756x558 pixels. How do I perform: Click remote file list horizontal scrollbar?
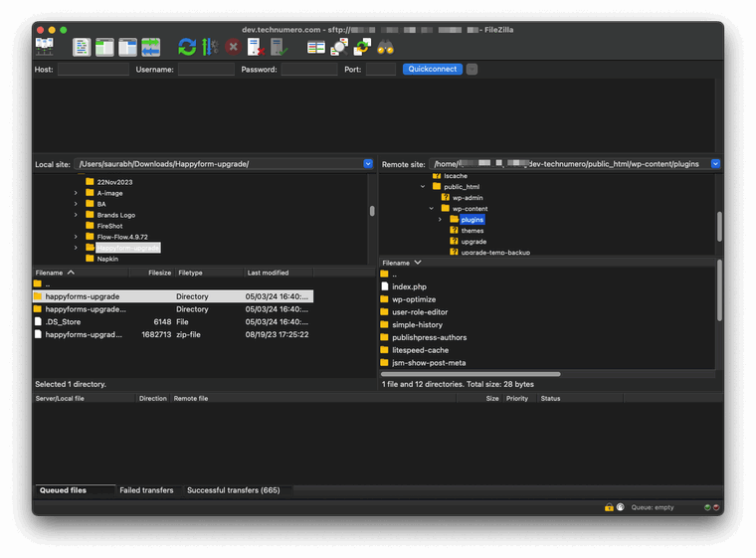[471, 374]
